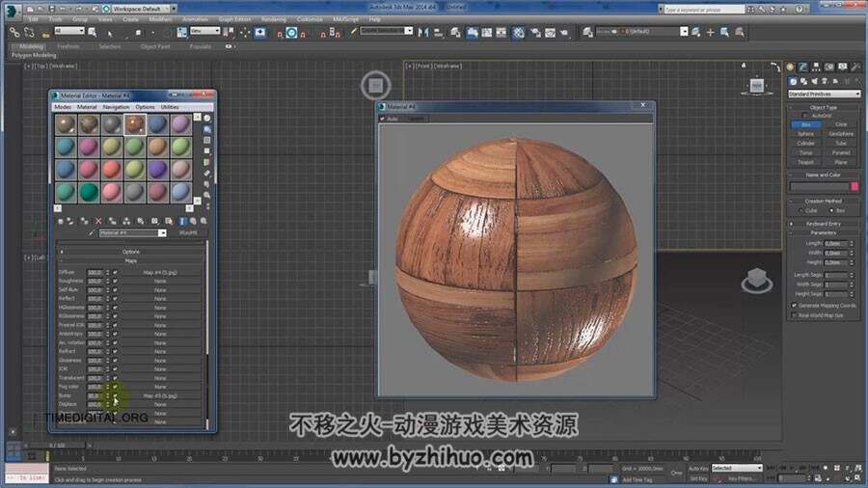Click the Diffuse map slot button
868x488 pixels.
coord(160,272)
